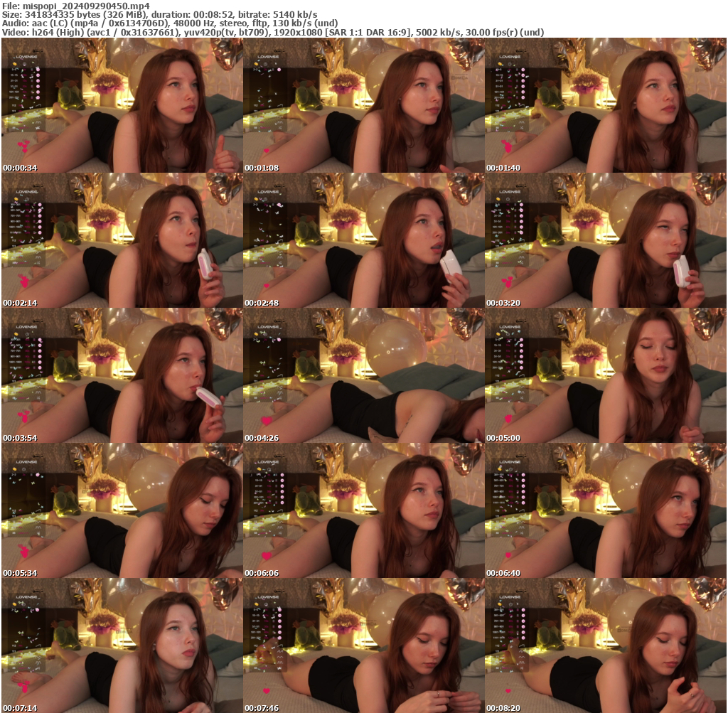Open the thumbnail marked 00:05:34
The image size is (728, 713).
(122, 510)
